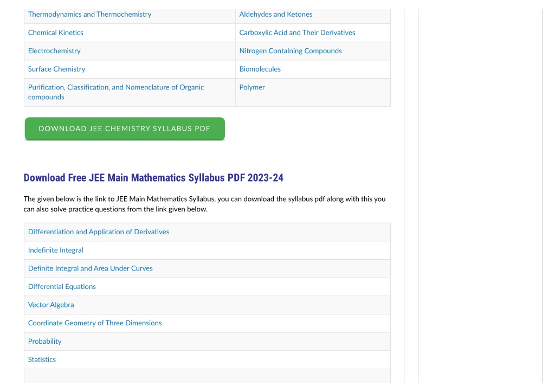
Task: Open the Aldehydes and Ketones link
Action: point(276,15)
